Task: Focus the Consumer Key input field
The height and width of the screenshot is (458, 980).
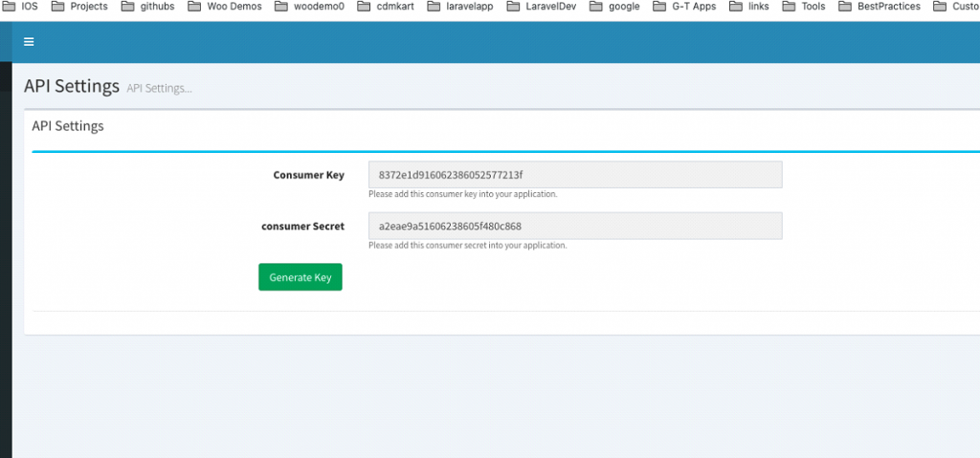Action: (575, 174)
